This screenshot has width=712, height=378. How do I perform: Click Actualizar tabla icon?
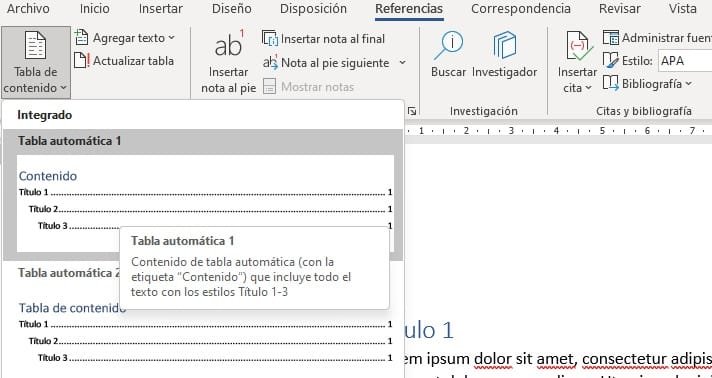coord(81,60)
